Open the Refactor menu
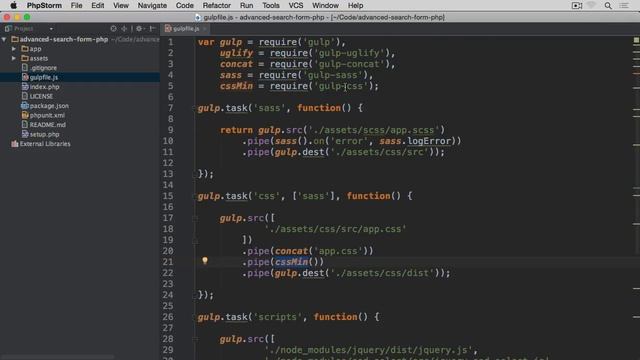 pos(216,5)
